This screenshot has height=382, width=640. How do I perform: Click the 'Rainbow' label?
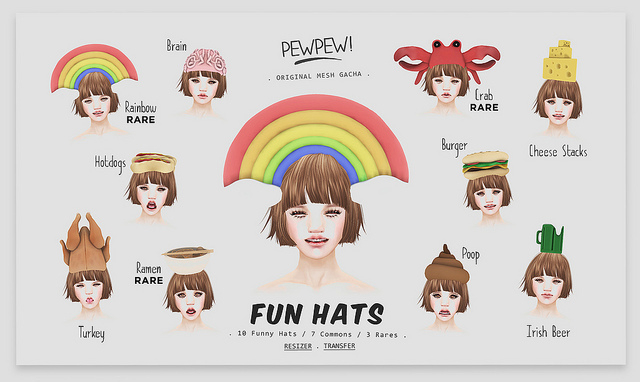pyautogui.click(x=140, y=107)
